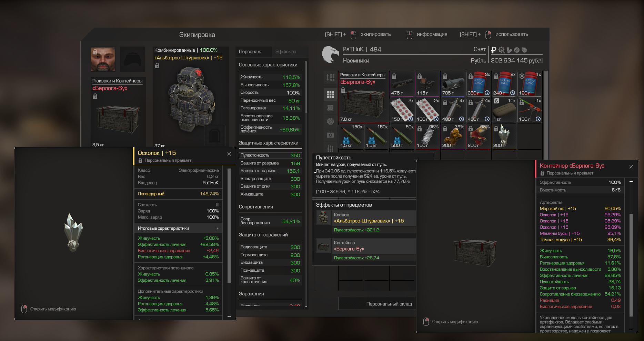Select the 50x rifle ammo stack
Screen dimensions: 644x341
(x=402, y=136)
